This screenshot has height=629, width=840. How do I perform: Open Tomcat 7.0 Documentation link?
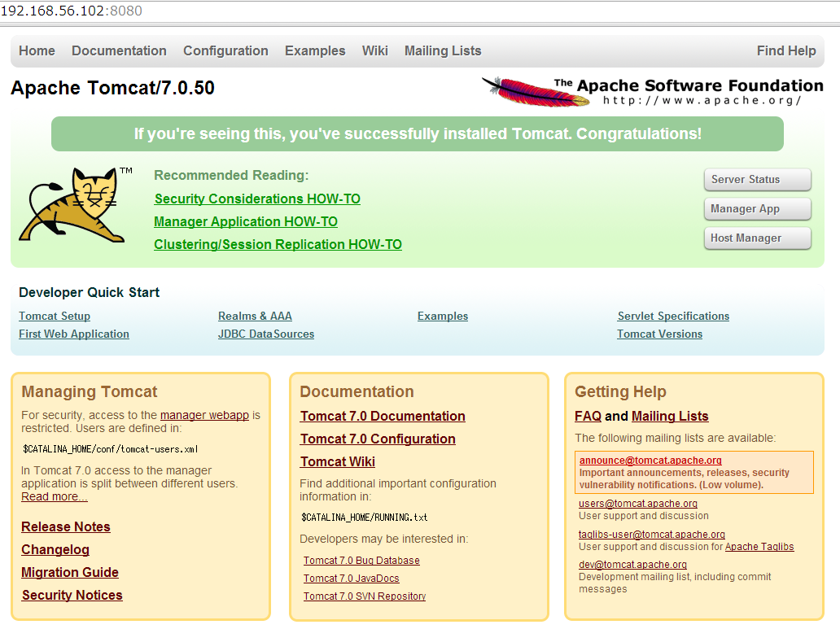coord(383,417)
